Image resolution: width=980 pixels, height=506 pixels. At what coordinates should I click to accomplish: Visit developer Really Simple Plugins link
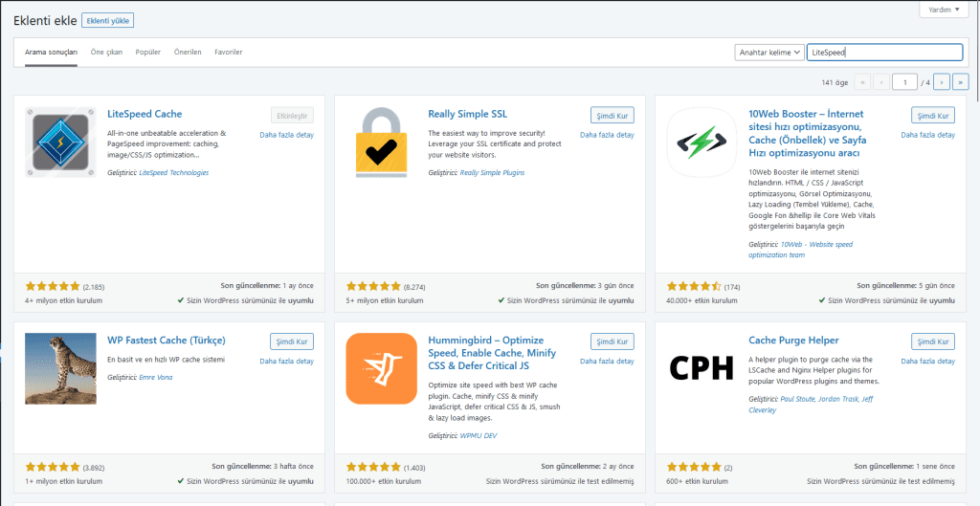coord(493,172)
